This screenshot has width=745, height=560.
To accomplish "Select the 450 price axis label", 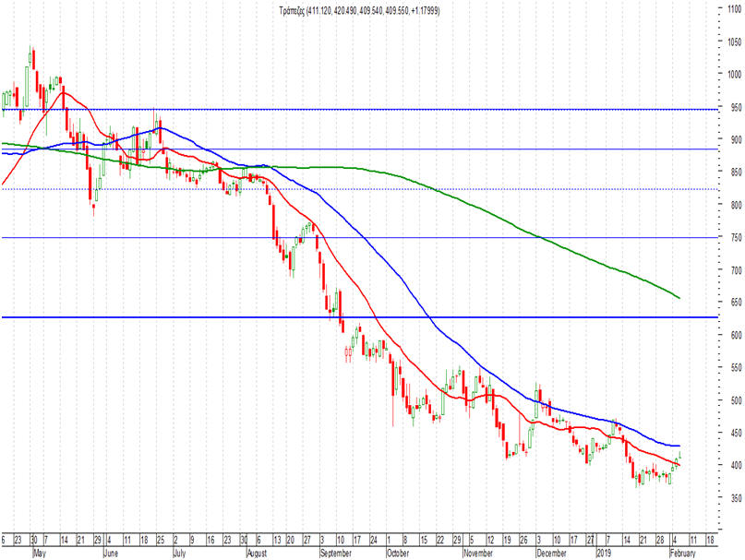I will point(736,433).
